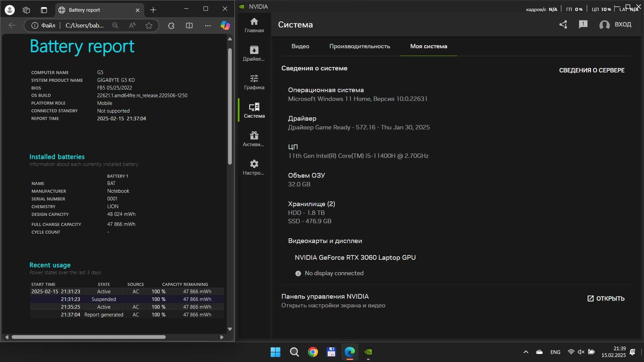Open Edge workspaces icon
This screenshot has height=362, width=644.
click(26, 10)
